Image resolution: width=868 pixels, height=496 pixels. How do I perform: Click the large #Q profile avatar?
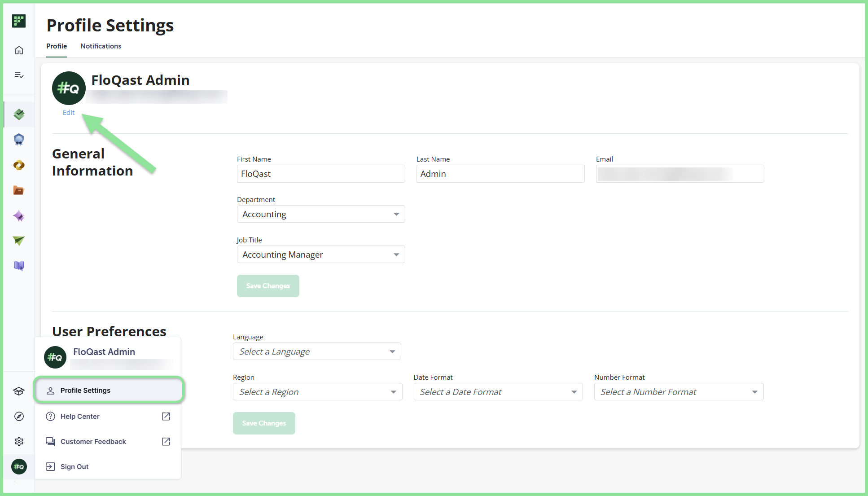point(69,88)
